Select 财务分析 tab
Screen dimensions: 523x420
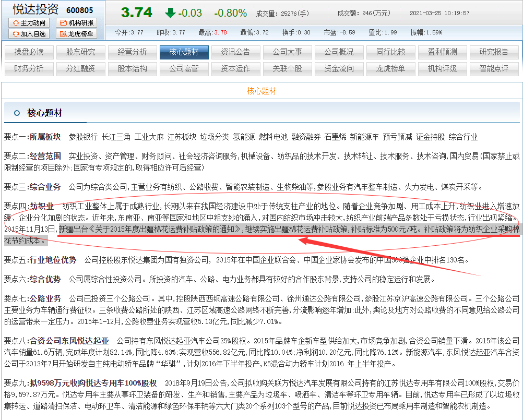29,69
